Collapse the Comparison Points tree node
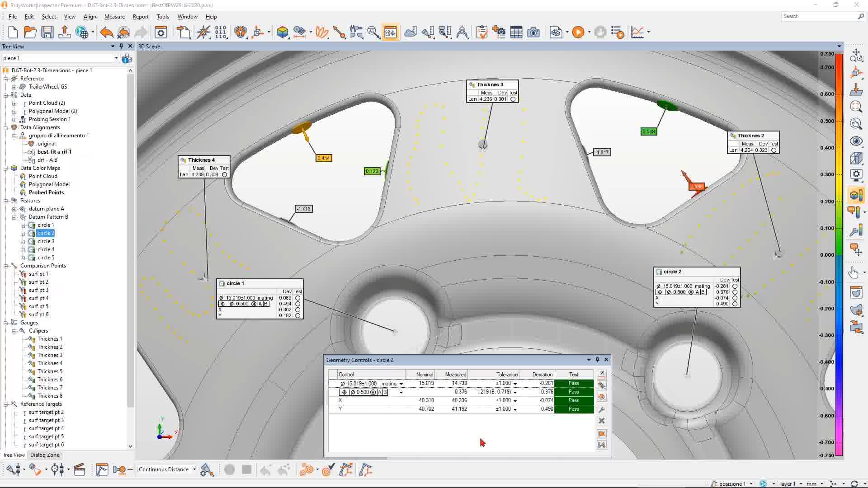Image resolution: width=868 pixels, height=488 pixels. pyautogui.click(x=6, y=266)
